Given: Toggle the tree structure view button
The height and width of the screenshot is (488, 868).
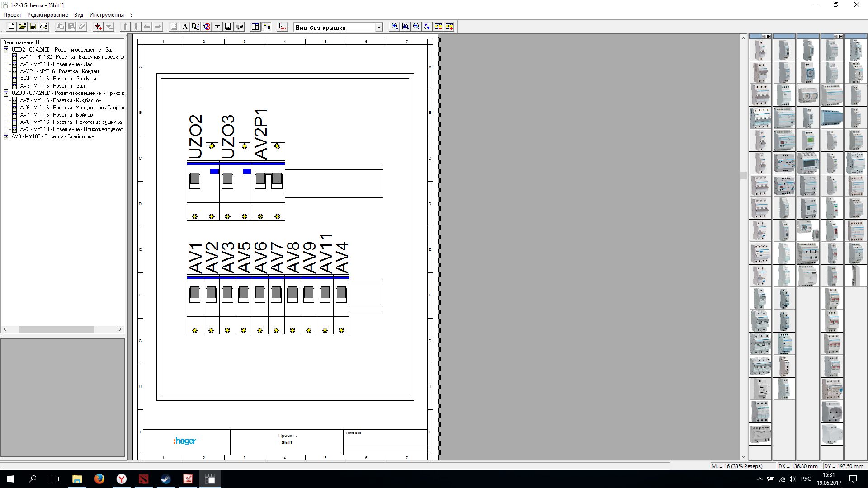Looking at the screenshot, I should 267,27.
